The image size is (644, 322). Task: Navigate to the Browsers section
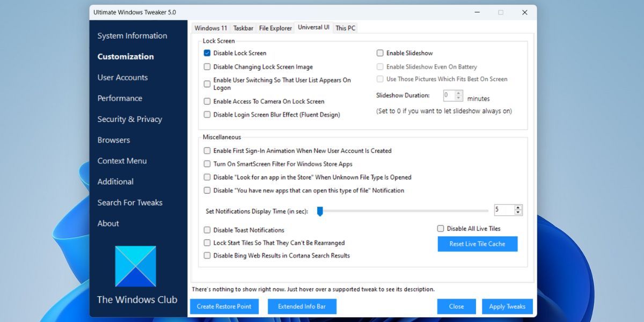[x=113, y=140]
